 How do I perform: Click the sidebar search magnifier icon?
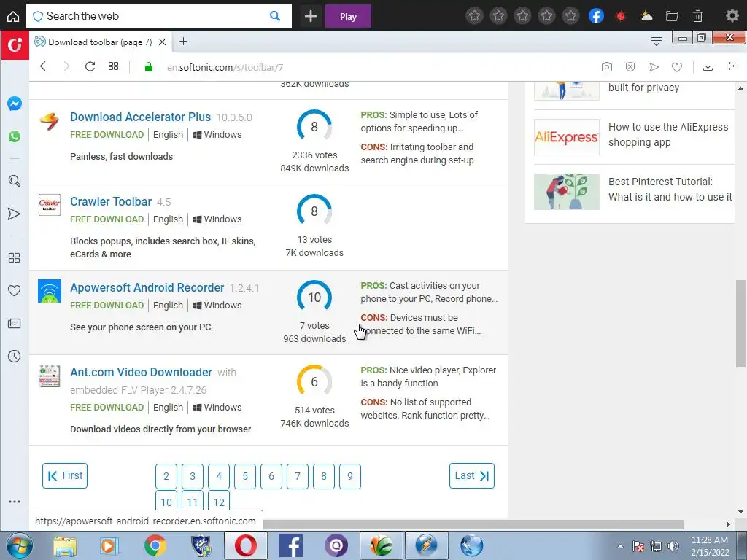coord(15,181)
